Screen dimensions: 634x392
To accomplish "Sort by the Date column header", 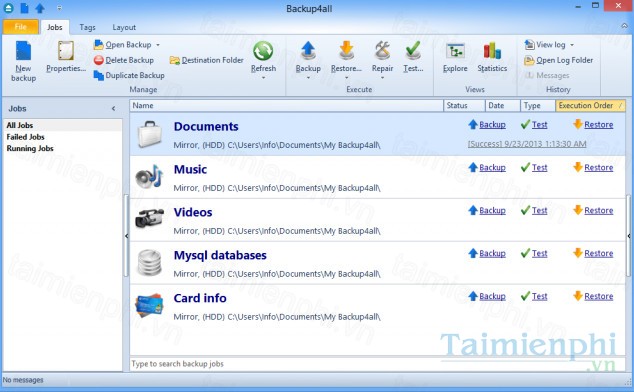I will [x=503, y=106].
